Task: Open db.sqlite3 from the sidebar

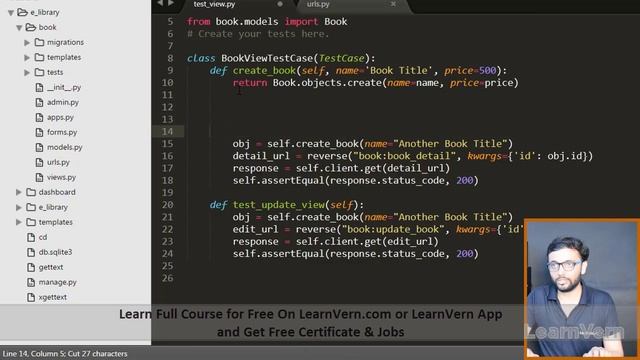Action: click(56, 252)
